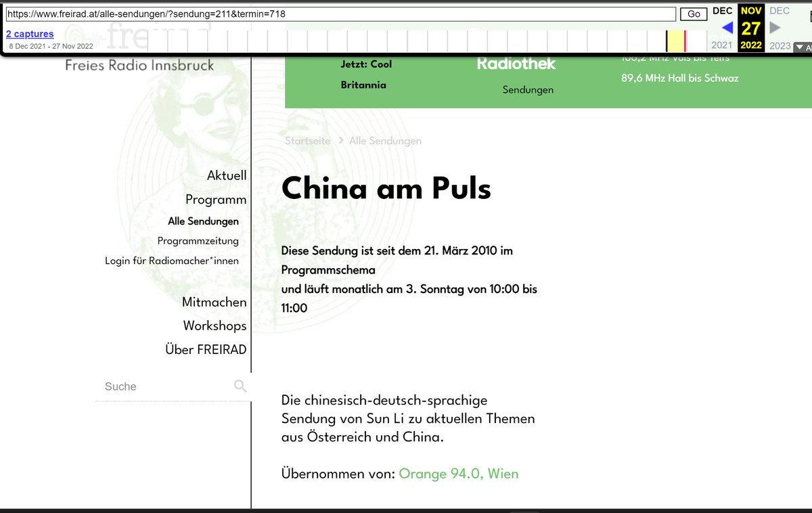Click the NOV current month label
Viewport: 812px width, 513px height.
pos(750,11)
